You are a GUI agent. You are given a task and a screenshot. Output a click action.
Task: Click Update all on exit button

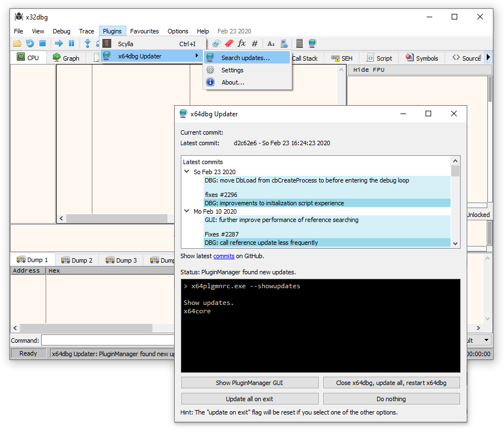pyautogui.click(x=250, y=398)
